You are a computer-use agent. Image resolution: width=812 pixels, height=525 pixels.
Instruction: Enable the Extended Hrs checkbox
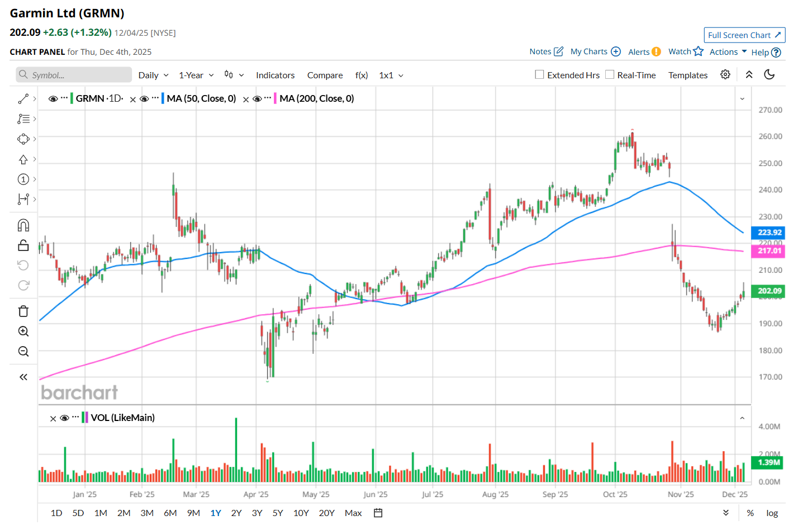pos(539,75)
